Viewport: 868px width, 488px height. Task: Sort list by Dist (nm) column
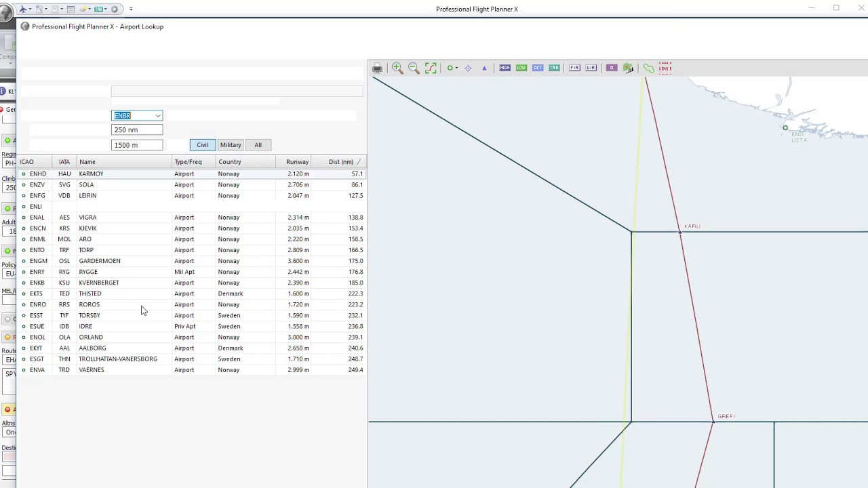[x=341, y=162]
